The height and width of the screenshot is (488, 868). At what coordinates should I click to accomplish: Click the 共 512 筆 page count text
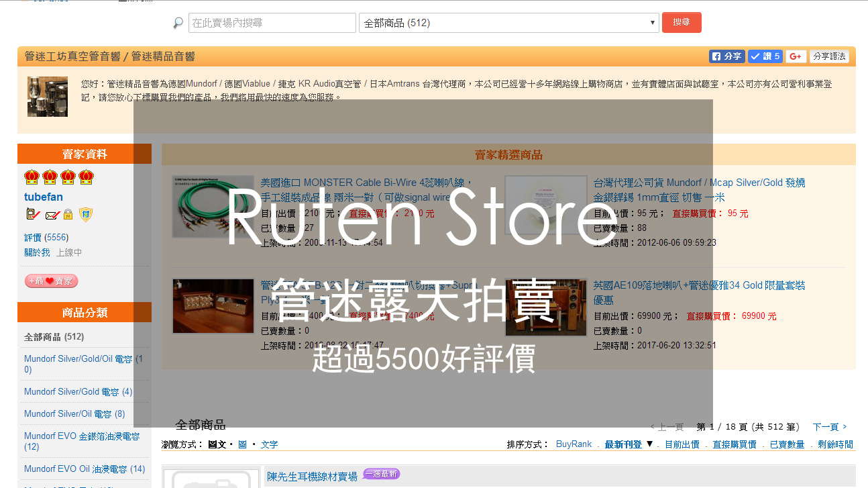(x=775, y=427)
